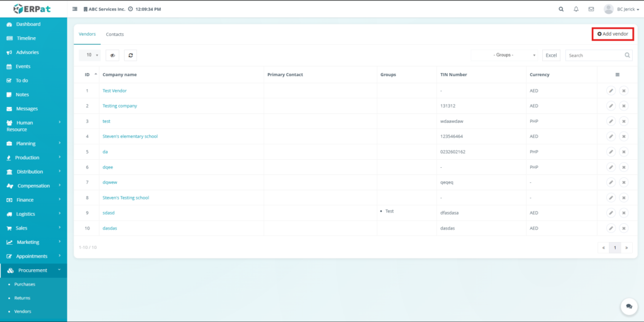The image size is (644, 322).
Task: Expand the Production sidebar menu
Action: click(x=33, y=158)
